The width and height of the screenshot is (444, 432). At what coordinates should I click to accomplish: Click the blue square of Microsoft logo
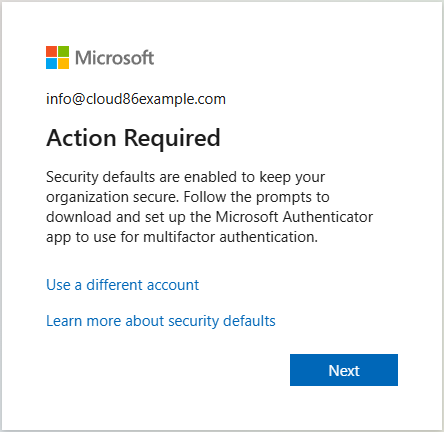coord(51,64)
